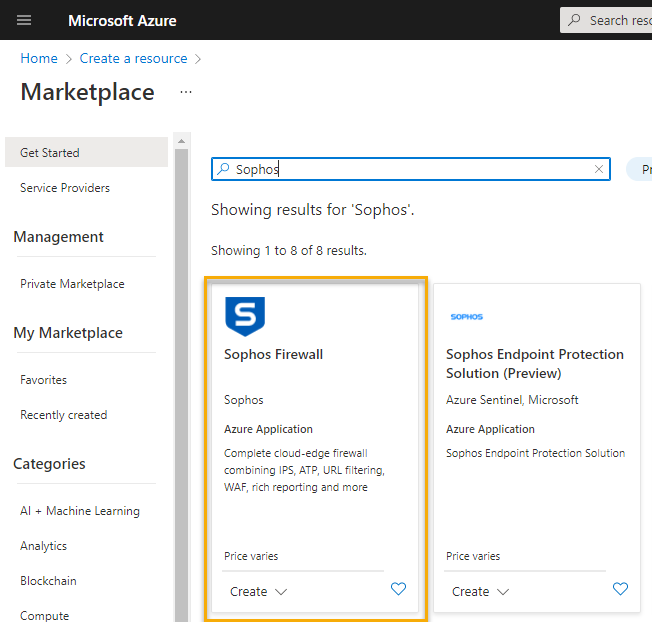
Task: View Recently created items
Action: coord(63,415)
